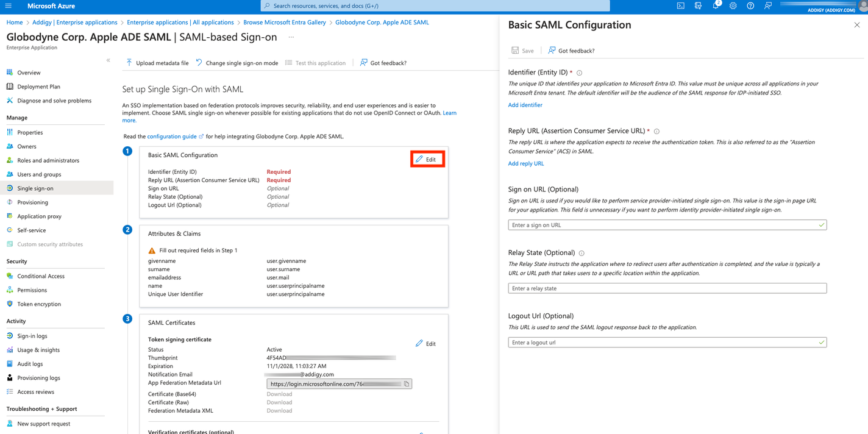
Task: Click Upload metadata file
Action: pos(157,63)
